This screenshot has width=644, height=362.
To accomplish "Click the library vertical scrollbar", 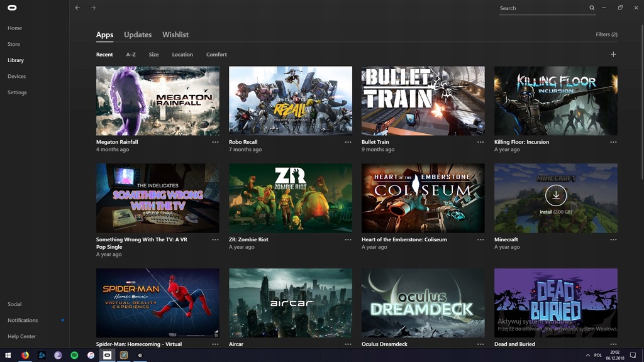I will [x=642, y=101].
